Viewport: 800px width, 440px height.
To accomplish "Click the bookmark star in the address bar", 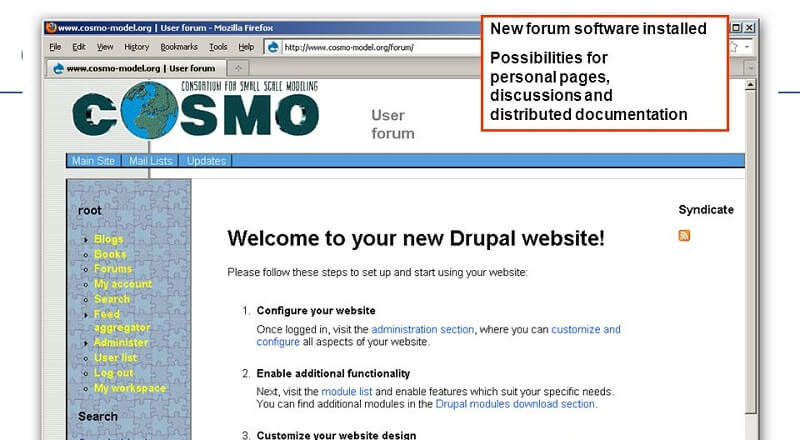I will pyautogui.click(x=733, y=47).
